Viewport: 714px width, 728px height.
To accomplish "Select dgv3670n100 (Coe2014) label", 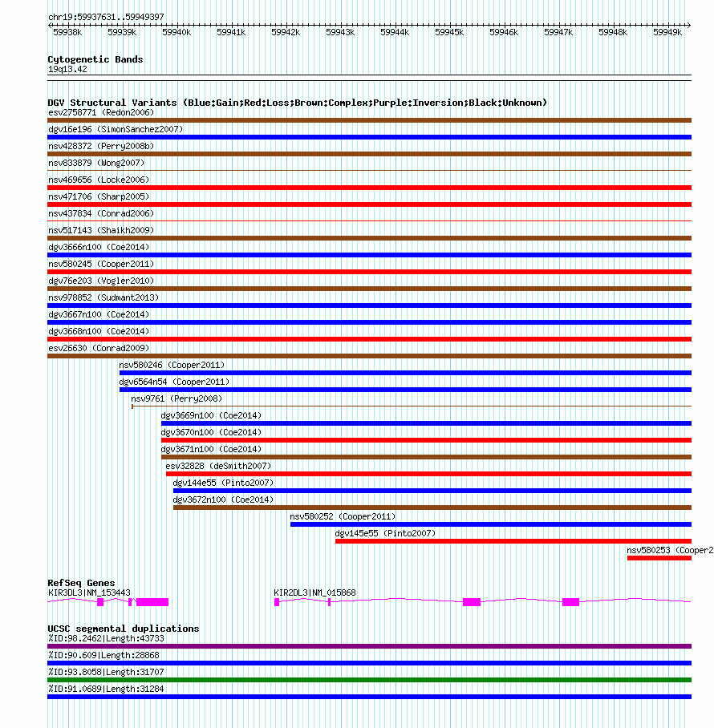I will click(211, 432).
